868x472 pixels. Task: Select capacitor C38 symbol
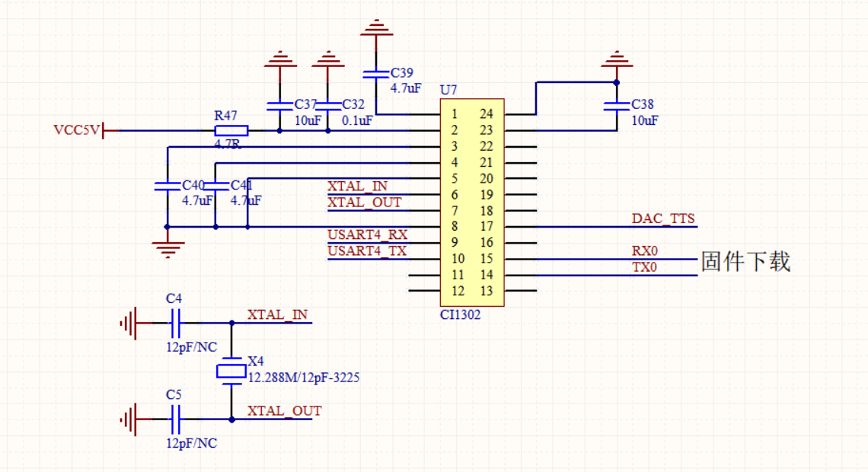616,106
